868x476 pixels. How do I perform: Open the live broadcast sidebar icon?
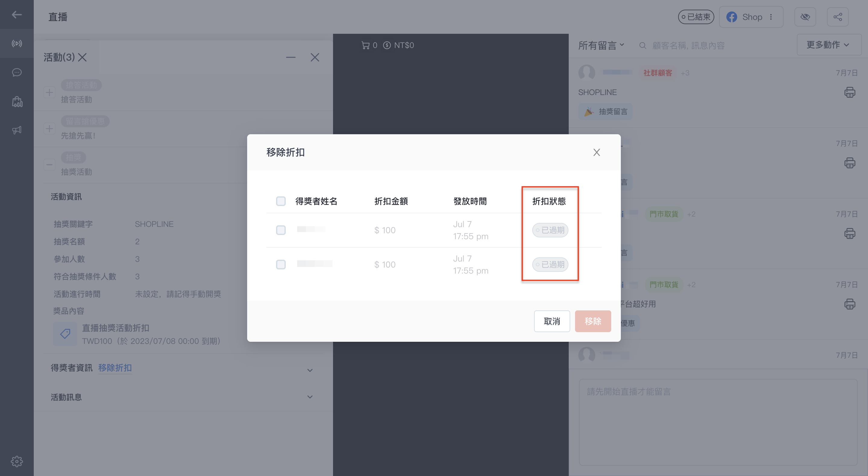coord(17,43)
